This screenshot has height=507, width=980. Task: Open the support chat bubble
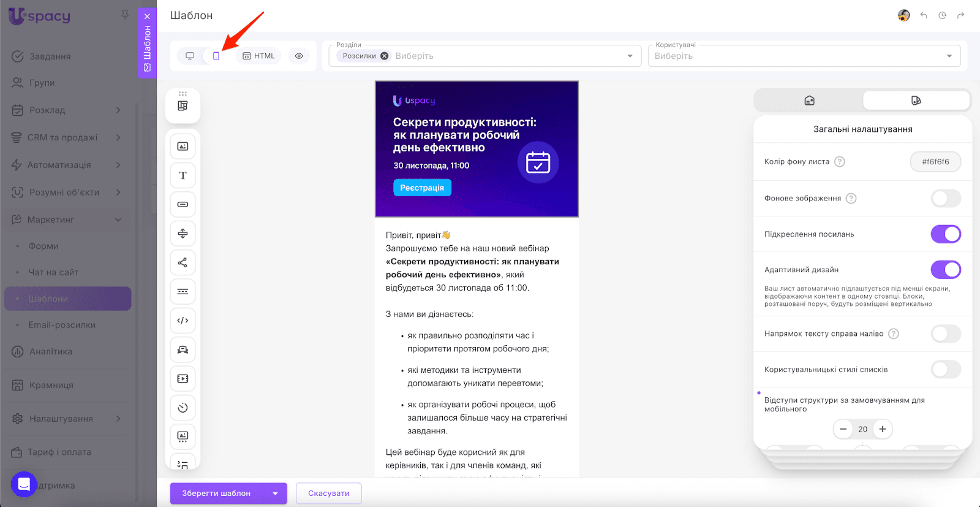coord(24,484)
